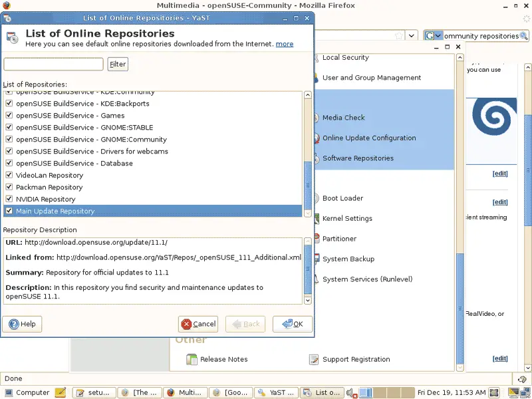Open the 'more' link in the header
Image resolution: width=532 pixels, height=399 pixels.
tap(285, 44)
